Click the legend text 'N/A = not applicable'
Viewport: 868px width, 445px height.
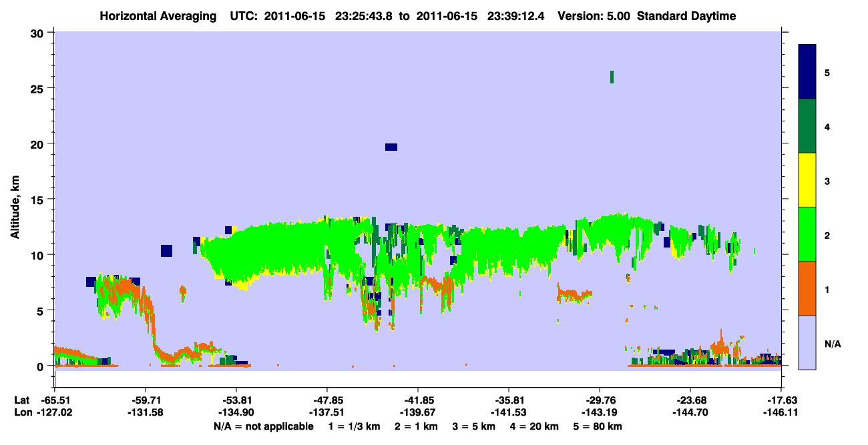[x=263, y=426]
